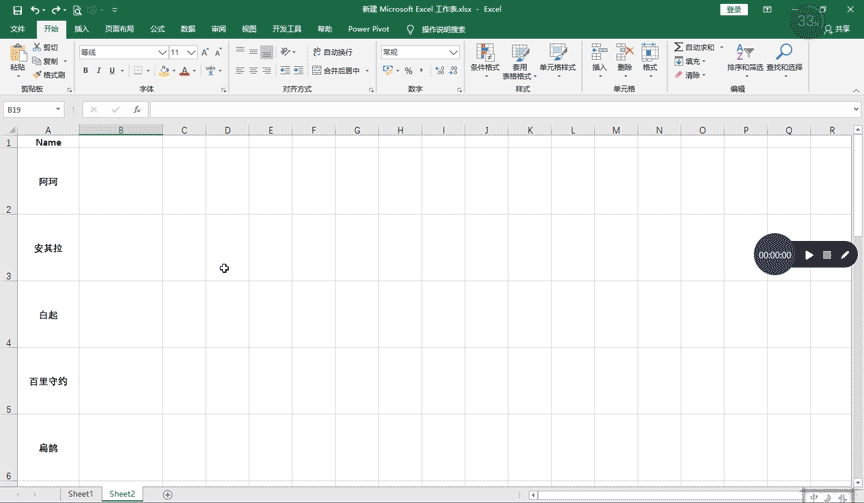864x503 pixels.
Task: Apply comma thousands separator style
Action: click(x=422, y=71)
